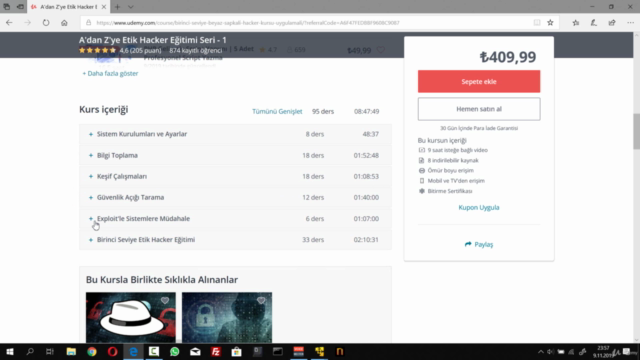Wishlist the white hat course thumbnail heart
Screen dimensions: 640x360
pos(165,300)
